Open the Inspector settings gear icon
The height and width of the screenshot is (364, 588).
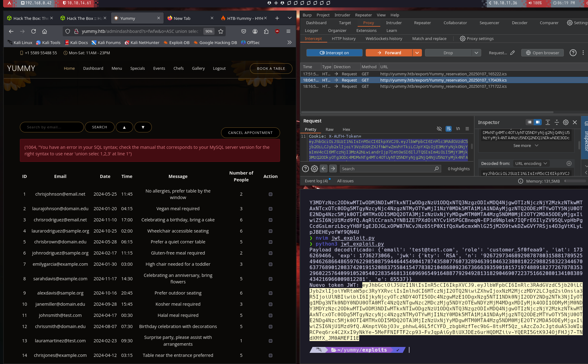tap(566, 122)
